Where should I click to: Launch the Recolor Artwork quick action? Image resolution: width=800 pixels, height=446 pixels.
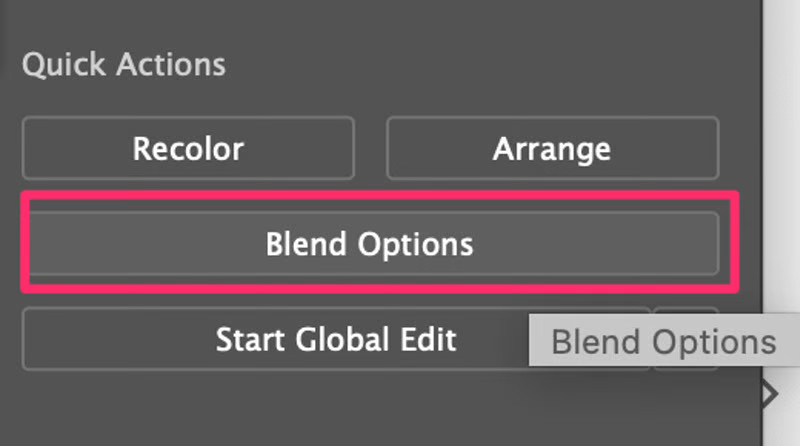coord(188,149)
